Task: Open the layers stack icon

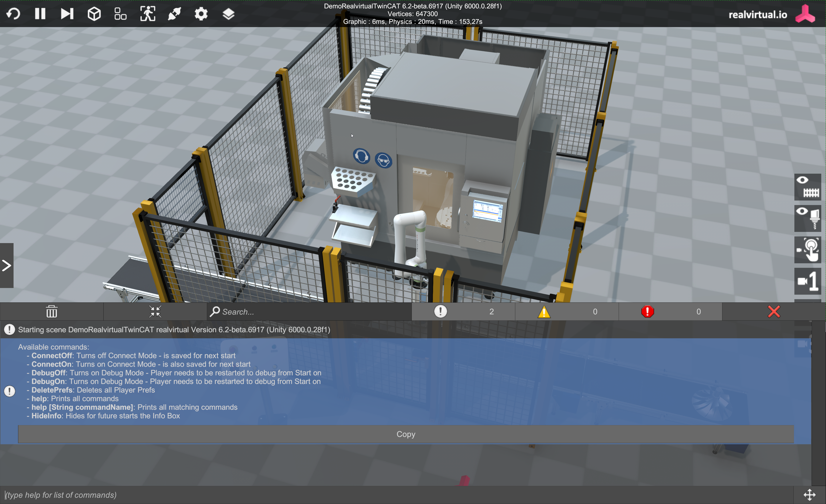Action: [x=228, y=14]
